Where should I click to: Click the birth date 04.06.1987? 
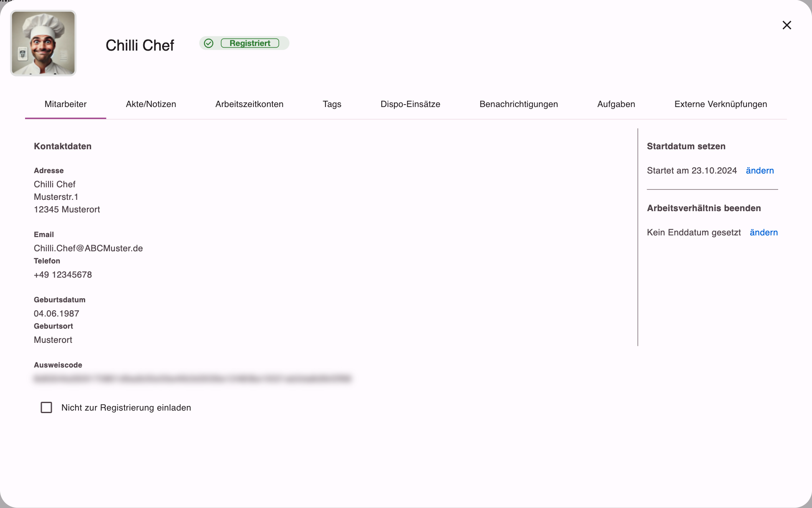[x=56, y=314]
